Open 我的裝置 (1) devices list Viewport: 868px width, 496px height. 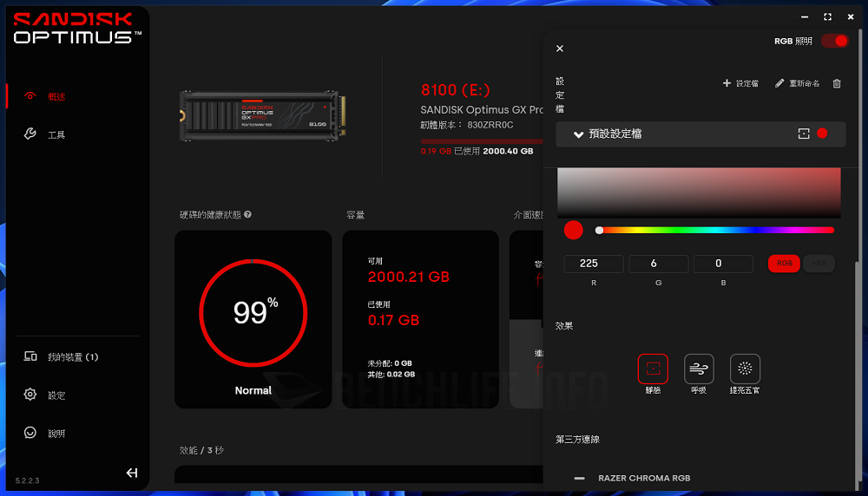pyautogui.click(x=73, y=357)
